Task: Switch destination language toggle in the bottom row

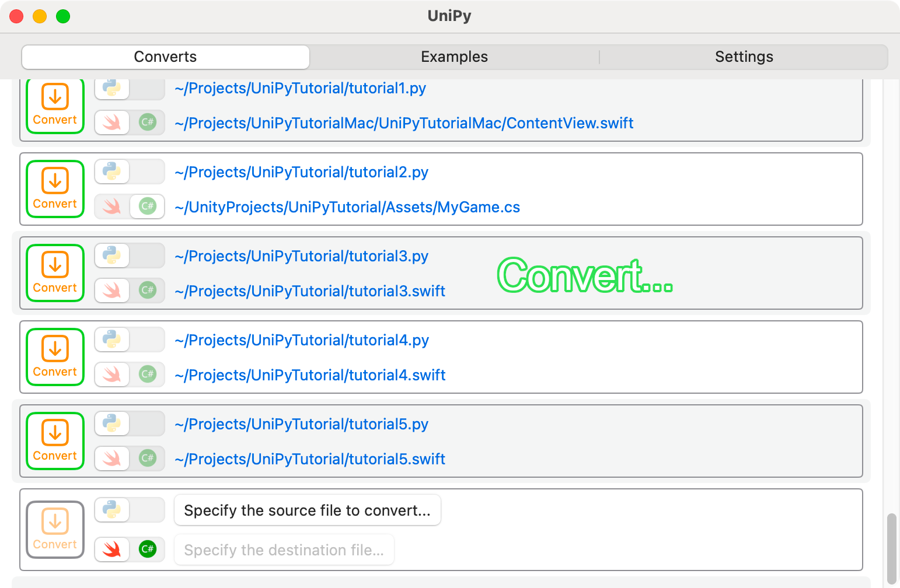Action: click(x=130, y=549)
